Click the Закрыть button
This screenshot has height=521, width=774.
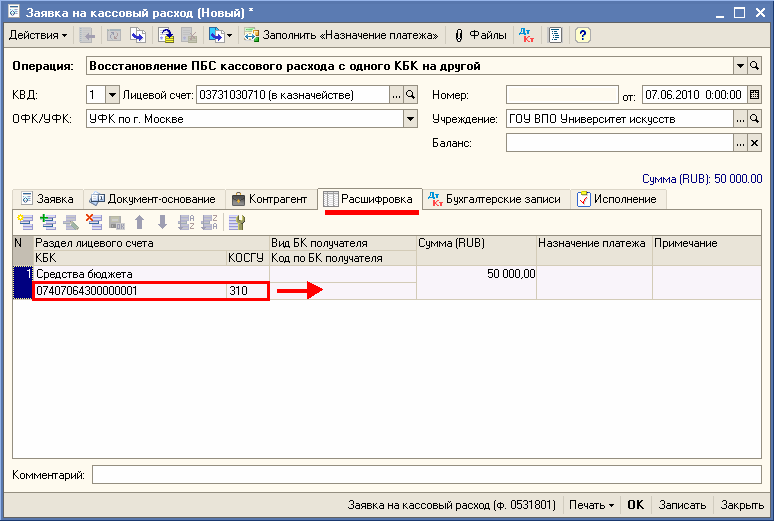click(x=742, y=505)
